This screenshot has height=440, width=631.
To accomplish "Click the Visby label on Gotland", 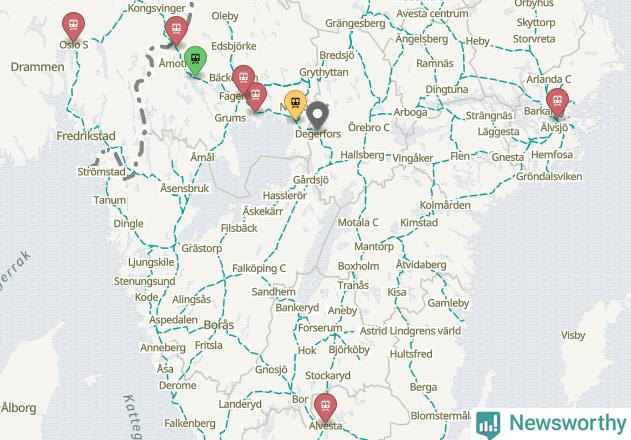I will tap(573, 335).
